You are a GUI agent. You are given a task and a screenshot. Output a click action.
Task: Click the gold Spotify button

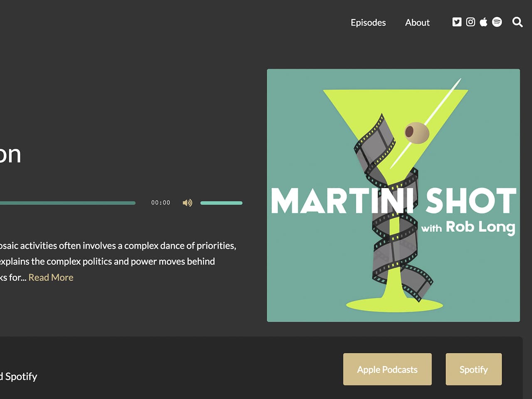pos(474,369)
